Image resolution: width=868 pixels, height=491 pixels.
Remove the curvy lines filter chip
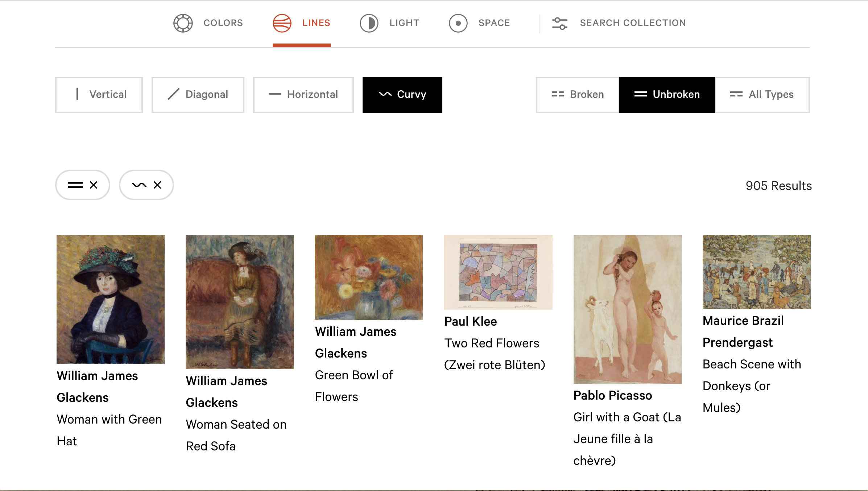pyautogui.click(x=157, y=185)
